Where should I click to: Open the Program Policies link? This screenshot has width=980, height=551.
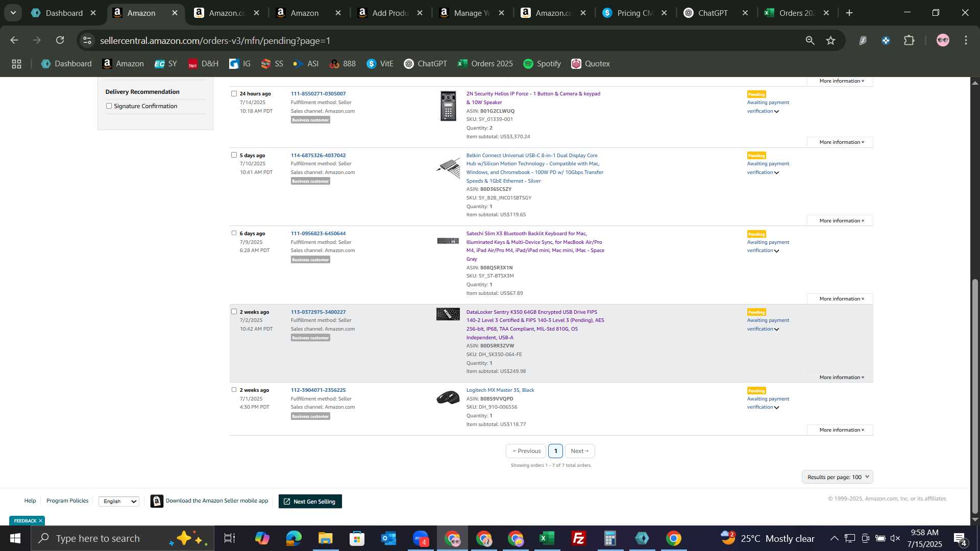click(67, 501)
